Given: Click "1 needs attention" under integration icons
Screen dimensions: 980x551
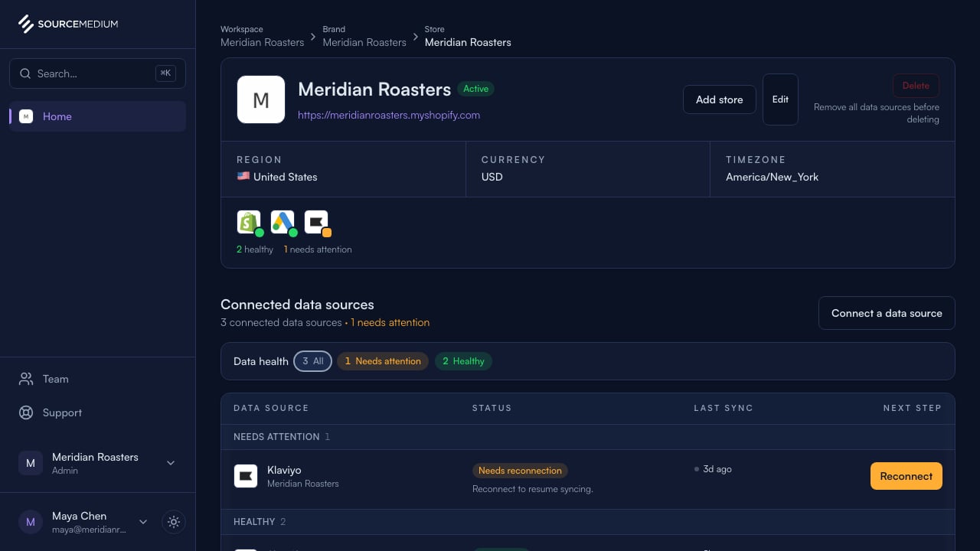Looking at the screenshot, I should click(x=318, y=249).
